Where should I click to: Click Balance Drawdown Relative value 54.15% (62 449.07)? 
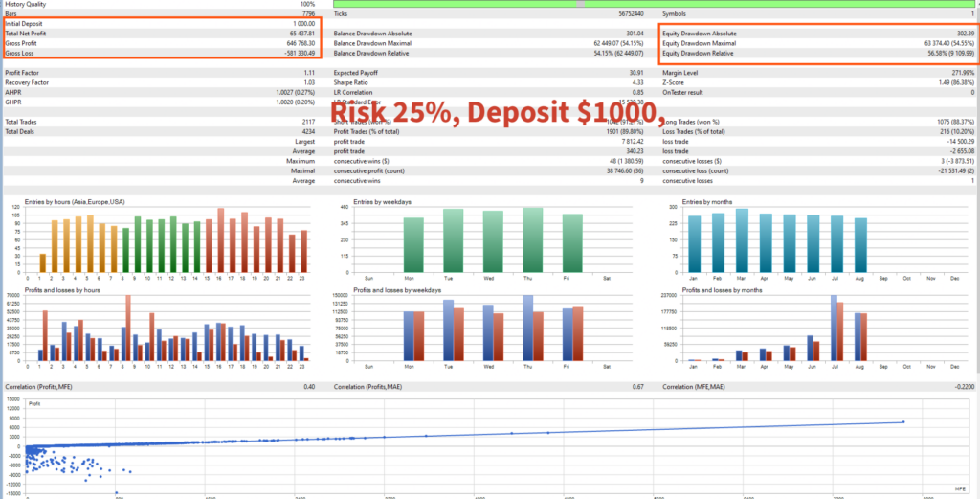618,53
